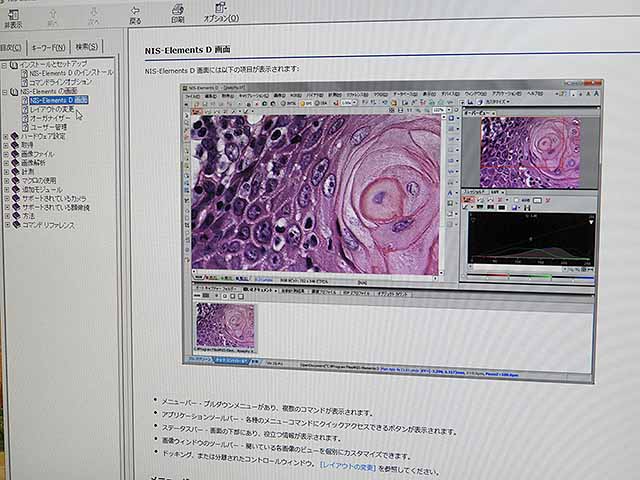Click page icon beside ユーザー管理

click(25, 127)
